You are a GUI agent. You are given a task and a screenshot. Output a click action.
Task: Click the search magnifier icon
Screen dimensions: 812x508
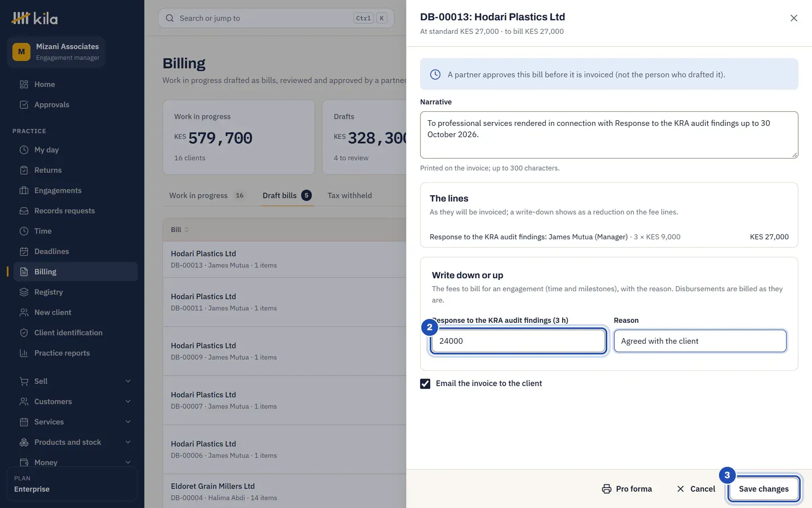pyautogui.click(x=170, y=18)
